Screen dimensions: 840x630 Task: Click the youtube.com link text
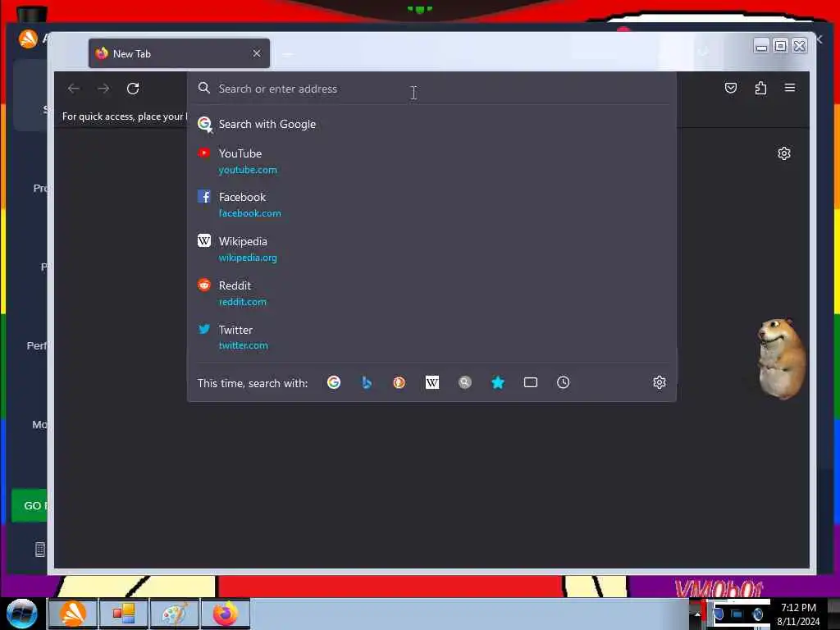(x=248, y=170)
